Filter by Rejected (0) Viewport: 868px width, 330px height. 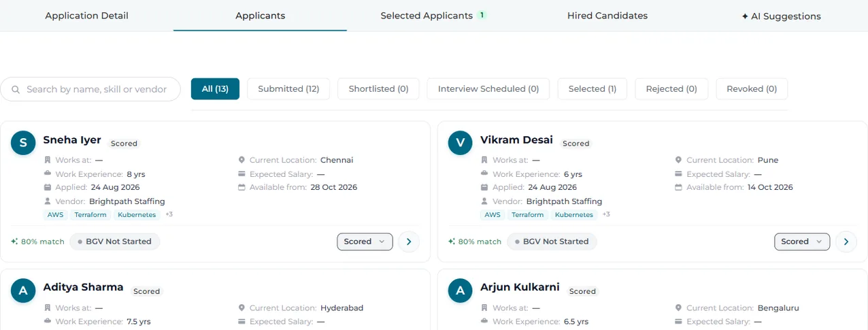(x=671, y=89)
